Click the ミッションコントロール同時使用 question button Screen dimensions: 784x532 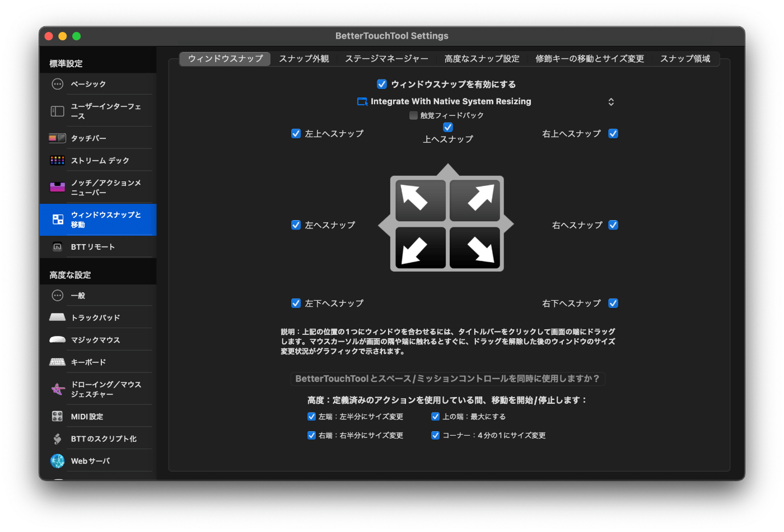pyautogui.click(x=448, y=379)
